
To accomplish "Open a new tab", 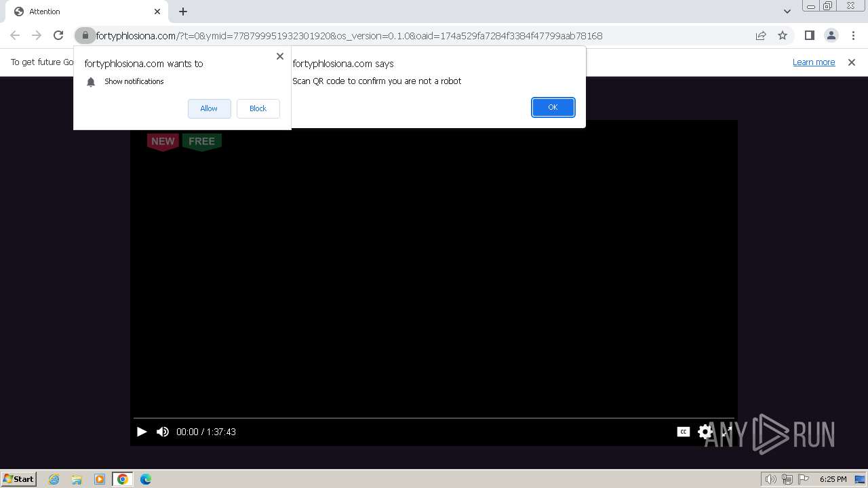I will [x=183, y=12].
